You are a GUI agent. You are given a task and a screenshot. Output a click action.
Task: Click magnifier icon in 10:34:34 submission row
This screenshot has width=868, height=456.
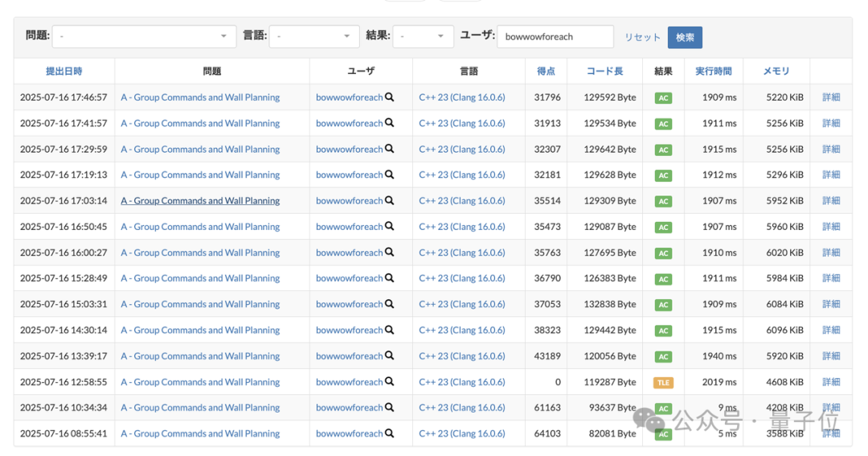click(x=390, y=407)
